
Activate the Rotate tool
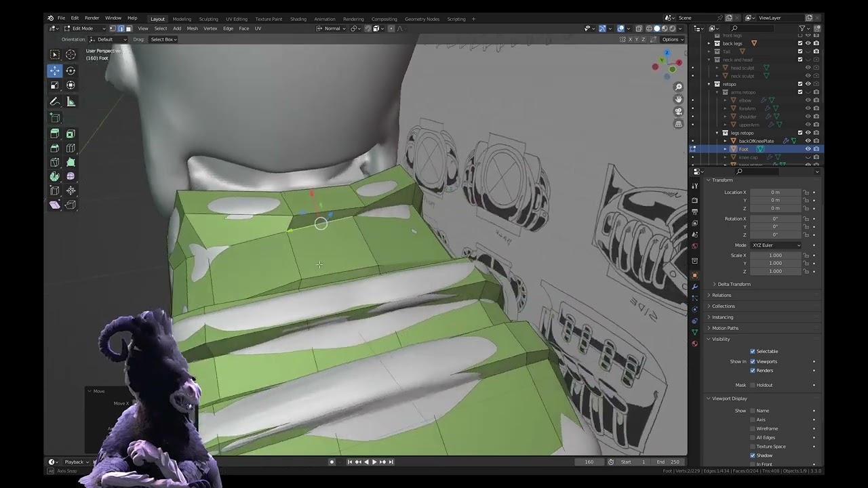pos(71,70)
